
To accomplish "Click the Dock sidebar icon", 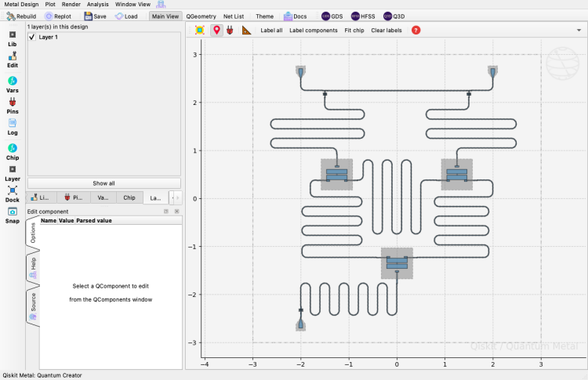I will 13,194.
